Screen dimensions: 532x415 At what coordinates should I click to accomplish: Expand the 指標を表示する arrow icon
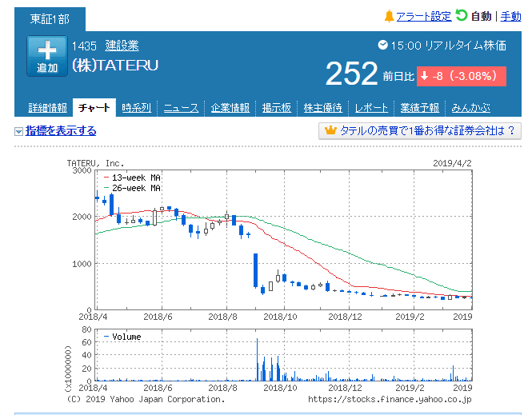tap(18, 131)
